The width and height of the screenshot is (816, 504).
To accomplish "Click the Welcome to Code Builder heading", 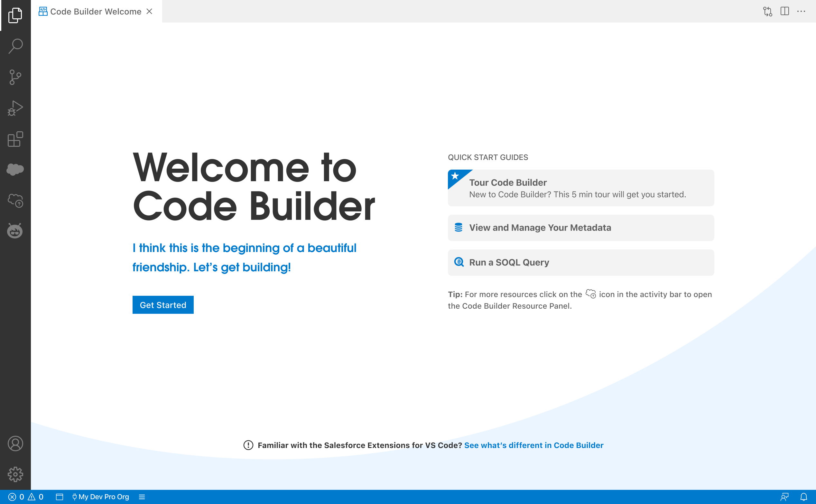I will [254, 186].
